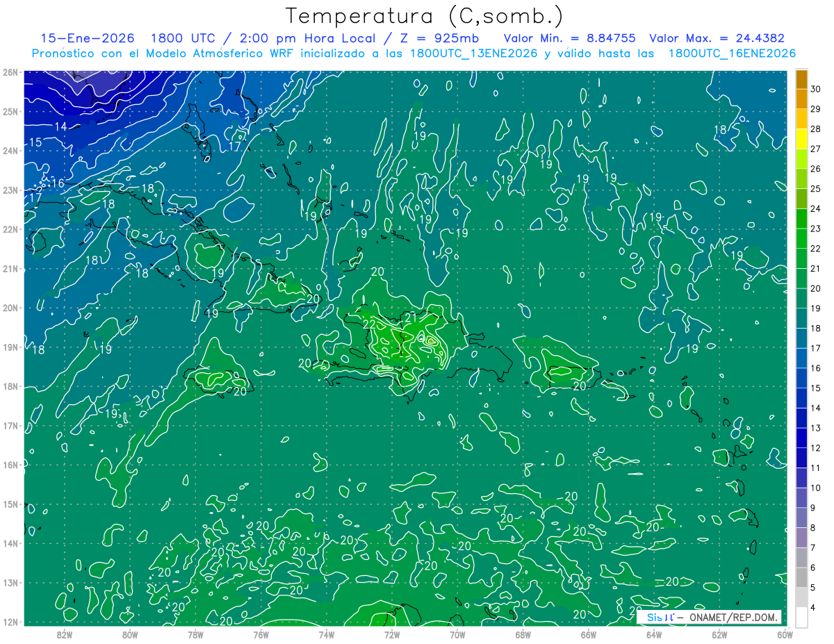Click the longitude axis label "68W"

(523, 634)
